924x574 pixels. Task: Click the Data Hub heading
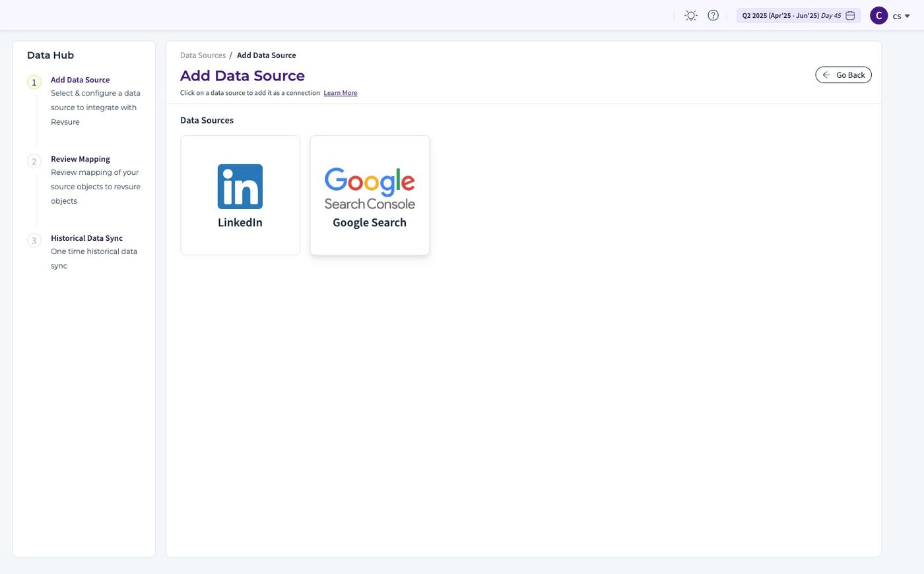click(x=50, y=55)
